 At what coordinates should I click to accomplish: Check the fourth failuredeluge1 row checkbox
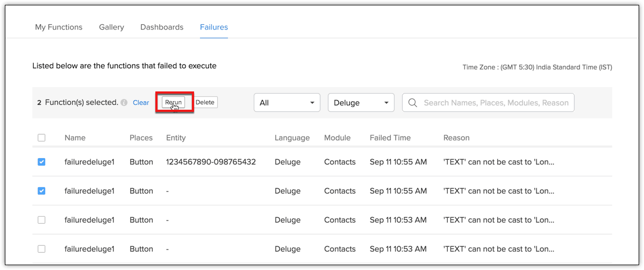[x=41, y=249]
